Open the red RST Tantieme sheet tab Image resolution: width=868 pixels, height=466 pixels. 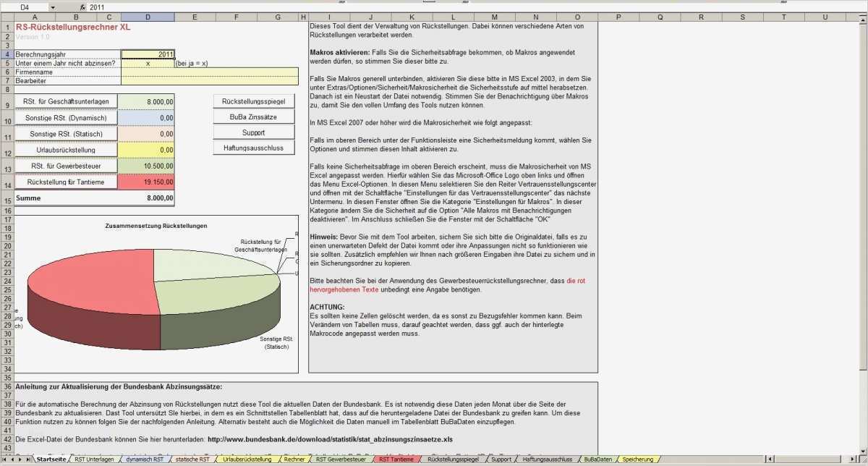396,459
